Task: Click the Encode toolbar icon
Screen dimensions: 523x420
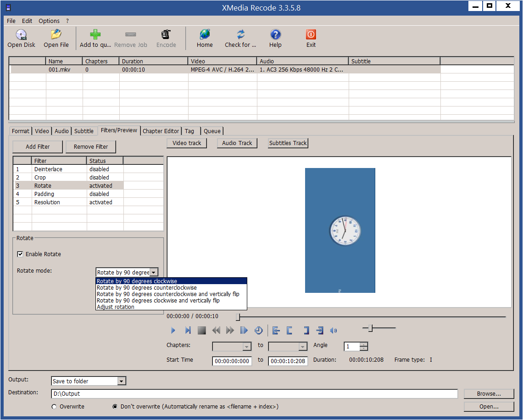Action: [x=166, y=35]
